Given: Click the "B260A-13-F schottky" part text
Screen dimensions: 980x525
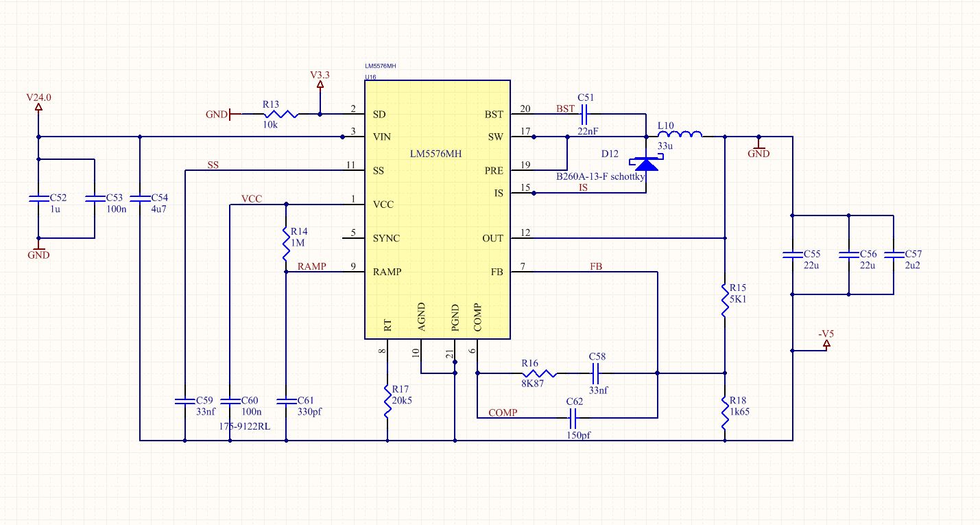Looking at the screenshot, I should coord(602,176).
